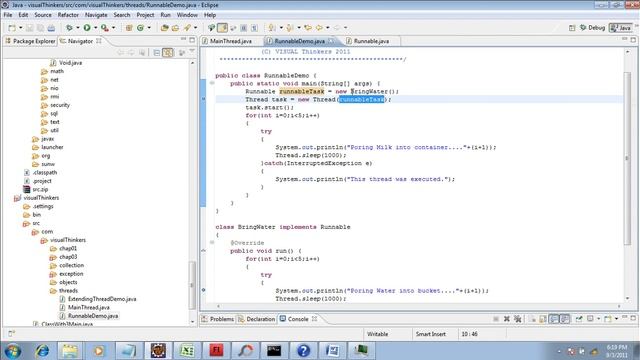640x360 pixels.
Task: Click Pin Console icon
Action: point(579,319)
